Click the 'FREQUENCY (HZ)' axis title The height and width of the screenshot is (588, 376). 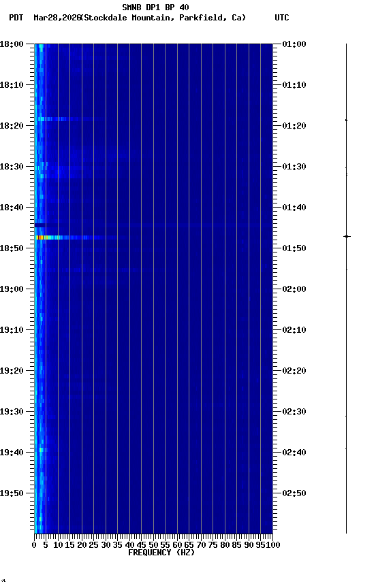point(161,553)
